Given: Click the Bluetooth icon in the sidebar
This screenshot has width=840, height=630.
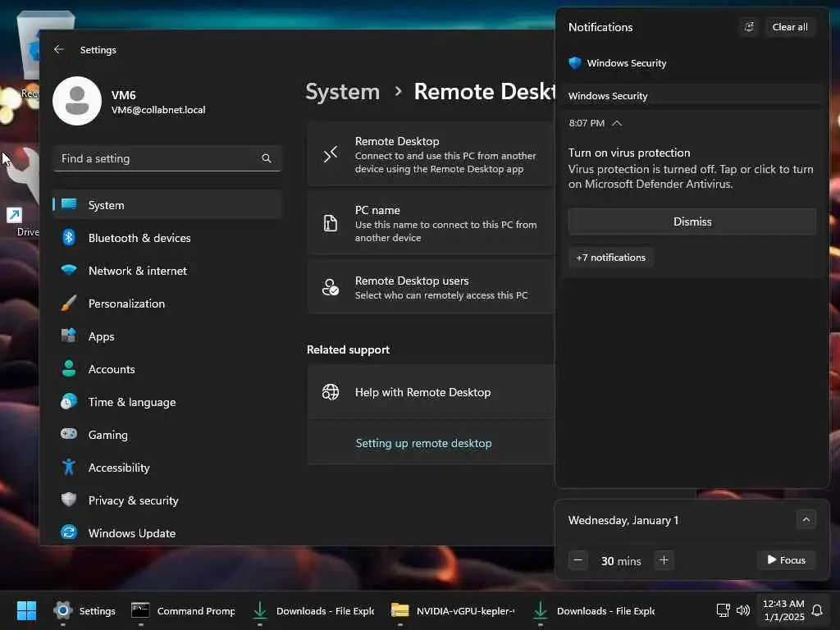Looking at the screenshot, I should (69, 237).
